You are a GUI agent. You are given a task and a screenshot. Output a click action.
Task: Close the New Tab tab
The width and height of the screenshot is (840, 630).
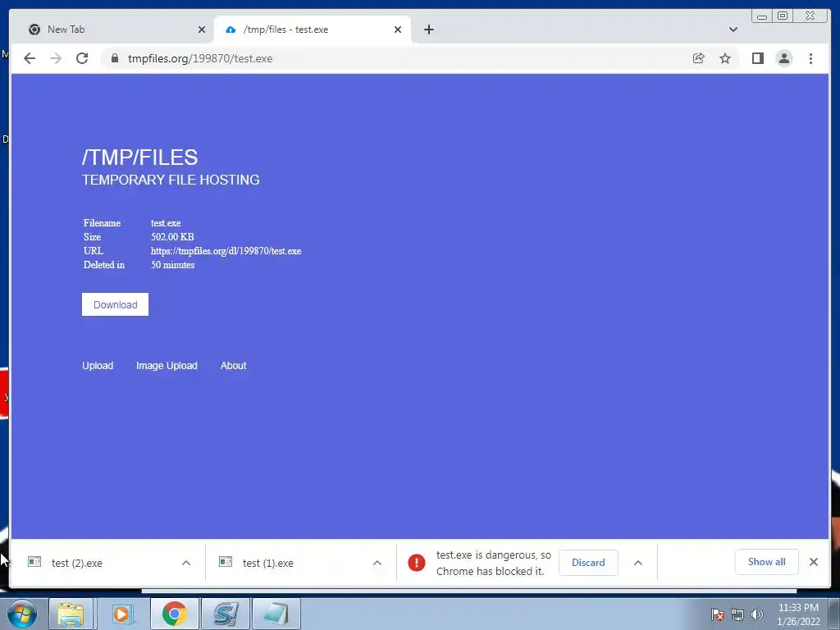click(x=202, y=30)
